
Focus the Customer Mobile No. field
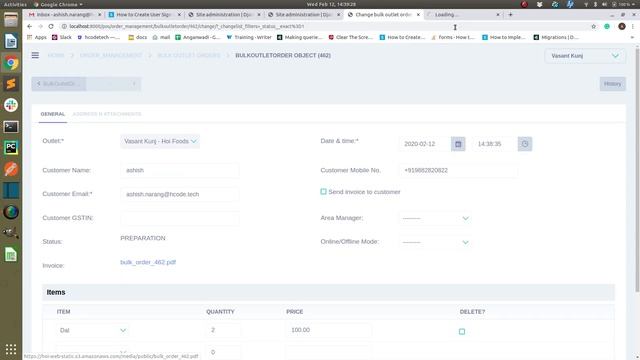[x=458, y=170]
